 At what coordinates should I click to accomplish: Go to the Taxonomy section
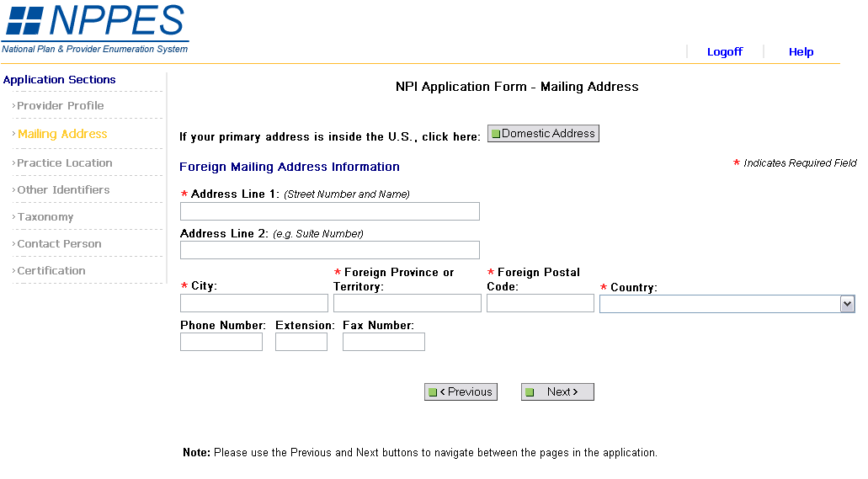point(45,217)
